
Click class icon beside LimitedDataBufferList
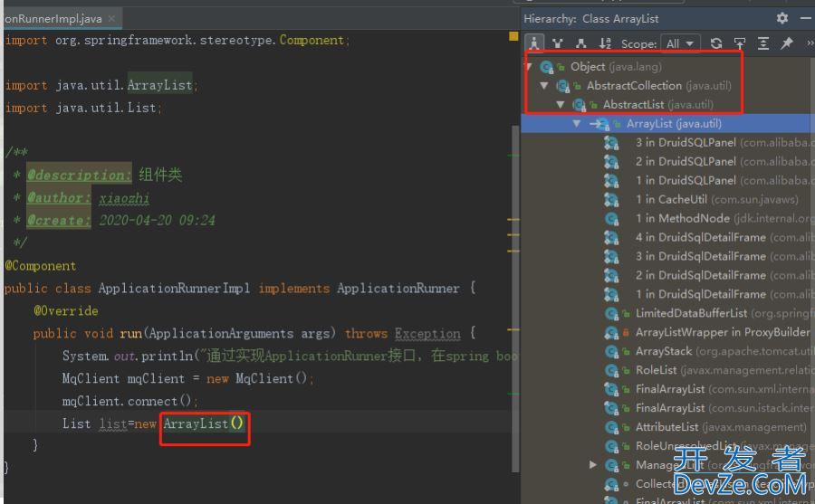click(x=611, y=313)
